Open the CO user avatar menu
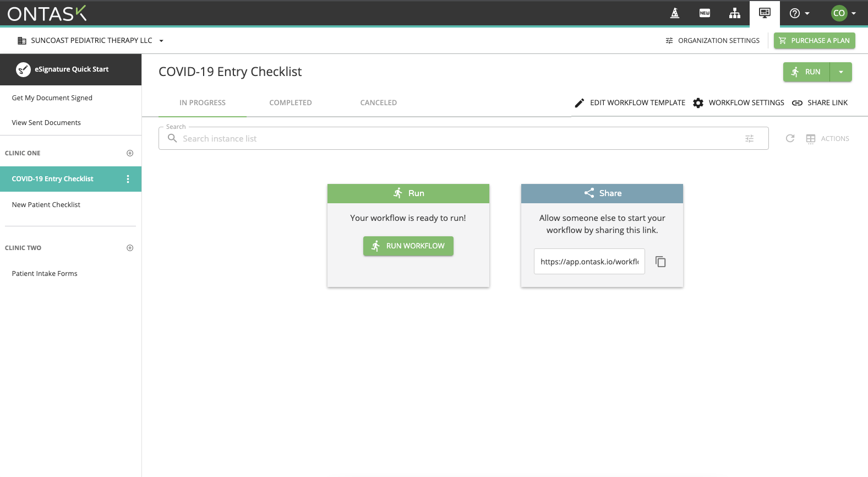 [844, 13]
